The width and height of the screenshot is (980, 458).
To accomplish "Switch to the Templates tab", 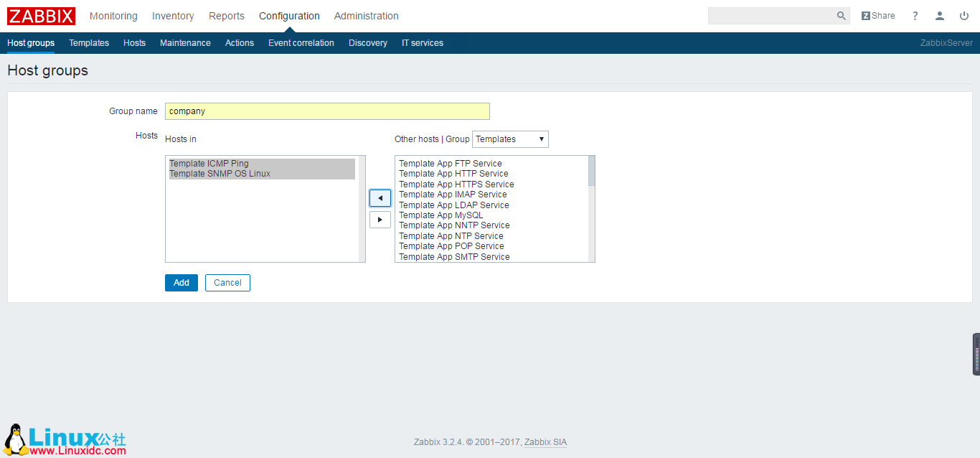I will pos(89,43).
